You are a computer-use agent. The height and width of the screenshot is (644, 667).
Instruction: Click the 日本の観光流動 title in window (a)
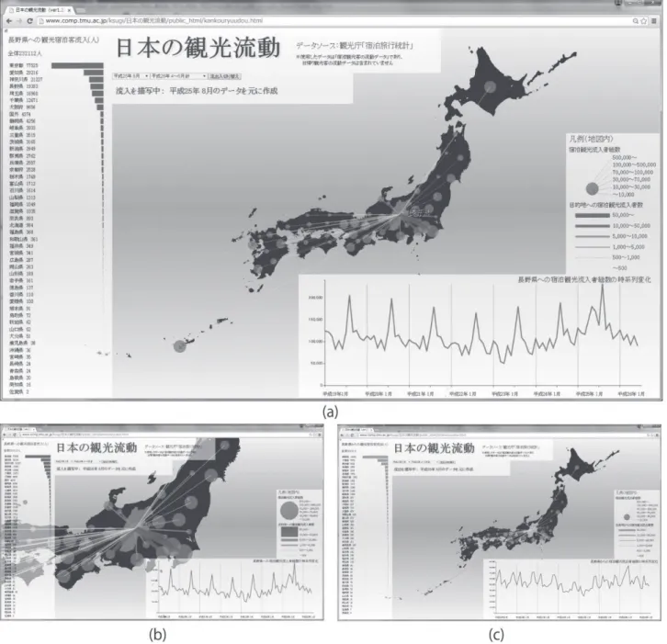[198, 48]
